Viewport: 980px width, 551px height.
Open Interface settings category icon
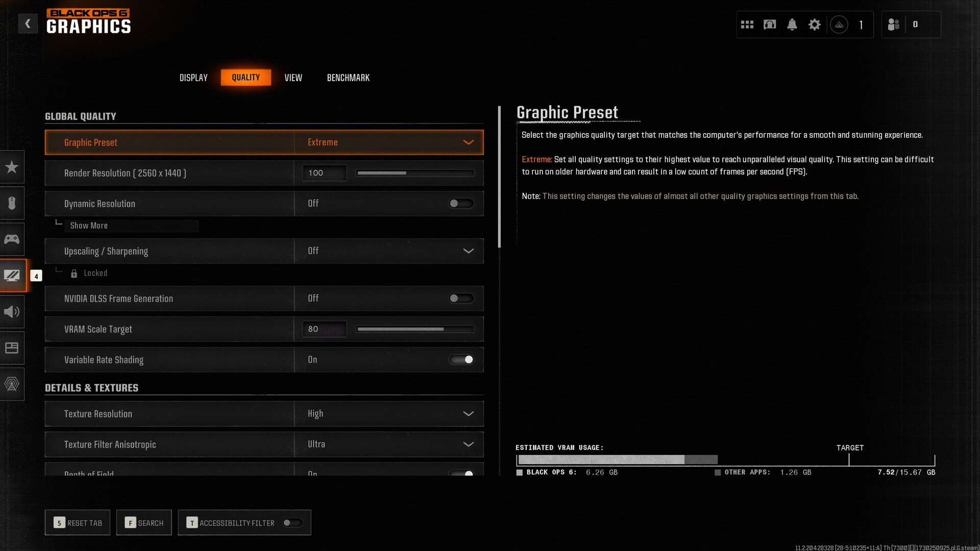[12, 348]
